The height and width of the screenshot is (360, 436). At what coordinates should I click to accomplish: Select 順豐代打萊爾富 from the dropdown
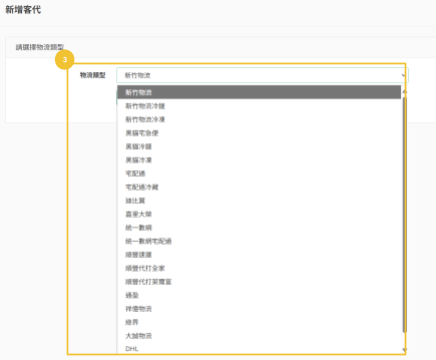(x=259, y=282)
